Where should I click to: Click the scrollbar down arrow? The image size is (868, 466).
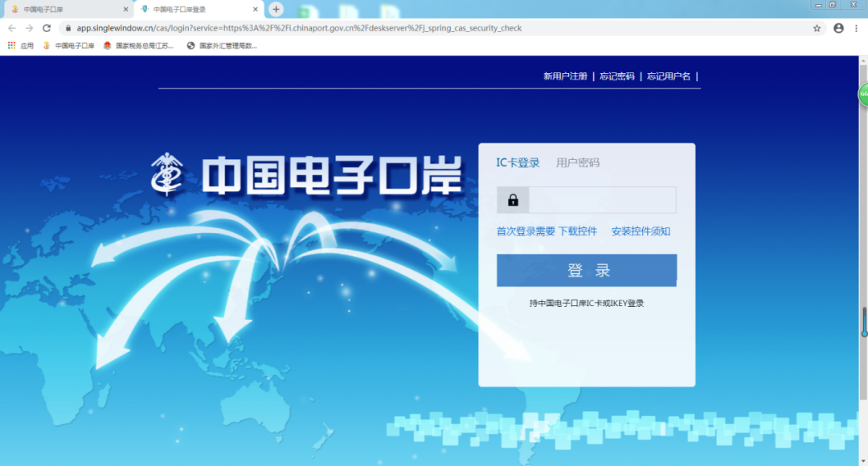pyautogui.click(x=863, y=460)
